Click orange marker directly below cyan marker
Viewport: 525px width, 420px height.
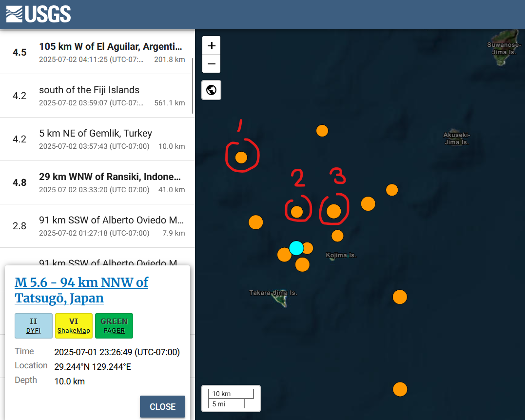(302, 264)
